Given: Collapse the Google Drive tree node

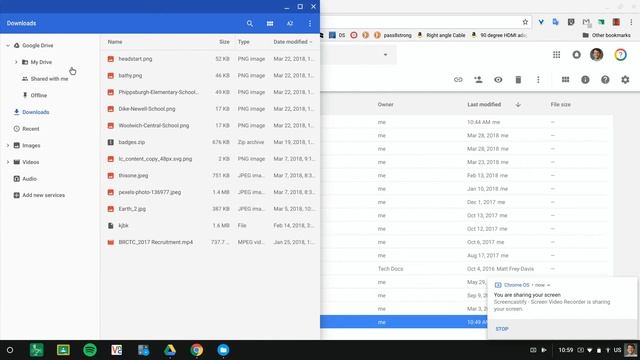Looking at the screenshot, I should click(x=8, y=46).
